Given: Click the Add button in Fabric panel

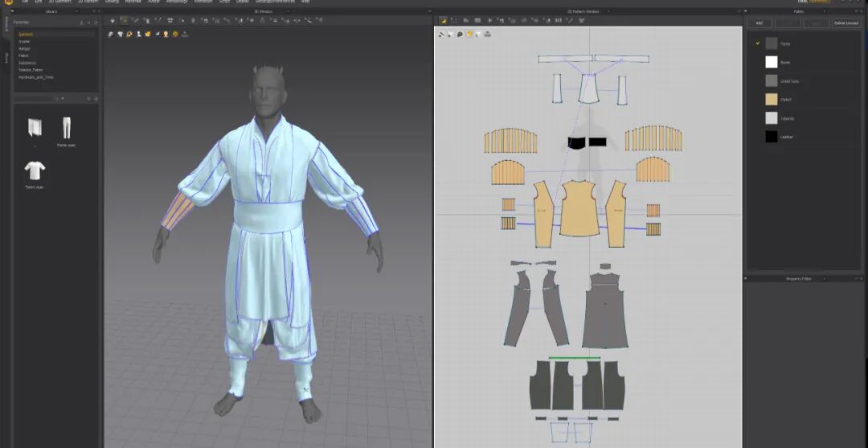Looking at the screenshot, I should [759, 23].
